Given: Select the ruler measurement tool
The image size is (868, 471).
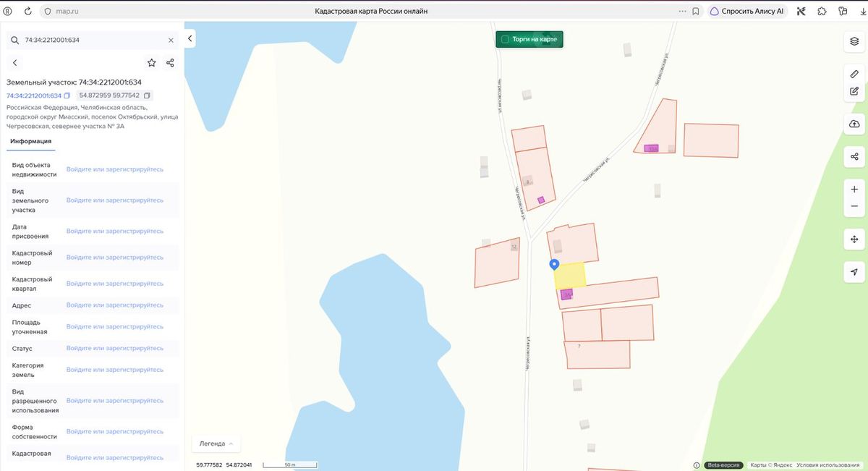Looking at the screenshot, I should 854,74.
